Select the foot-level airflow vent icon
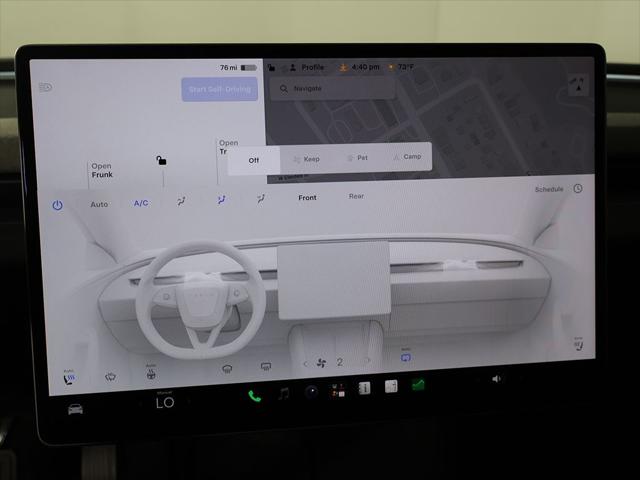640x480 pixels. [260, 199]
